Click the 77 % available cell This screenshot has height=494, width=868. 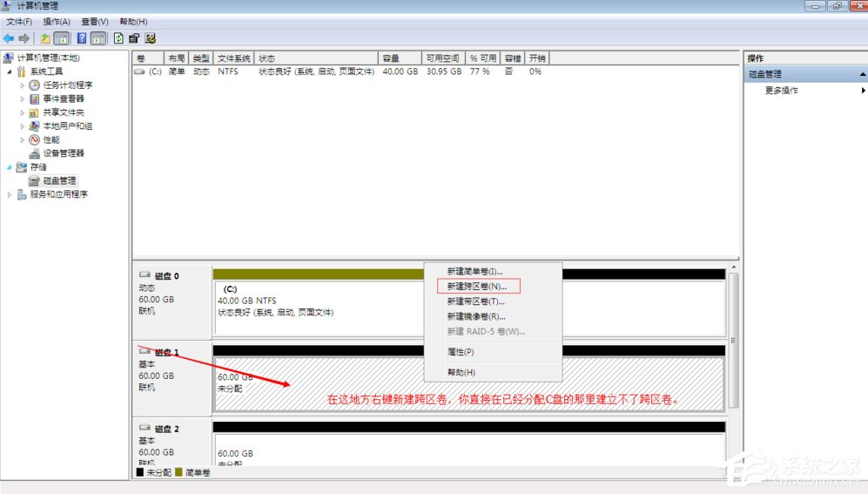click(480, 71)
